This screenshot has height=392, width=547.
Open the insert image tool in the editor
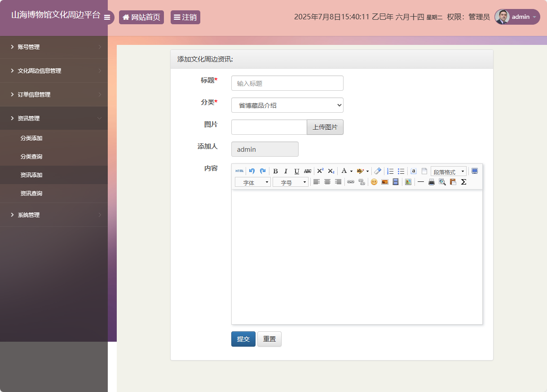point(384,182)
